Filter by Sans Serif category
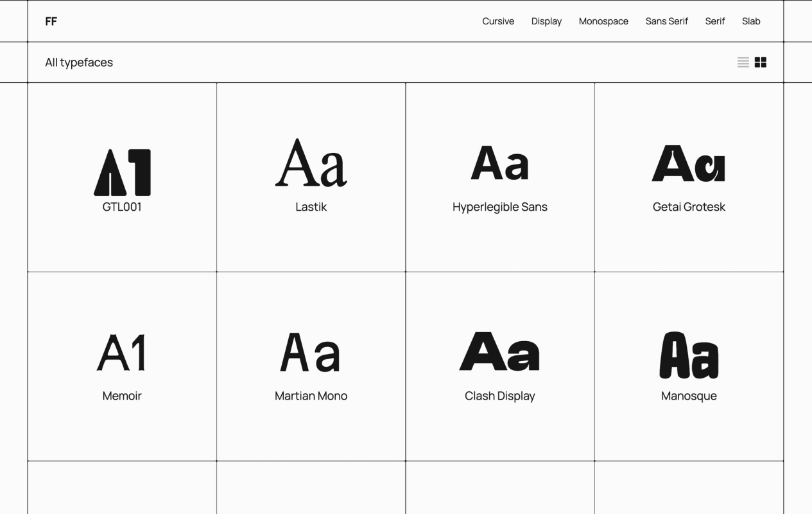The width and height of the screenshot is (812, 514). pyautogui.click(x=666, y=21)
